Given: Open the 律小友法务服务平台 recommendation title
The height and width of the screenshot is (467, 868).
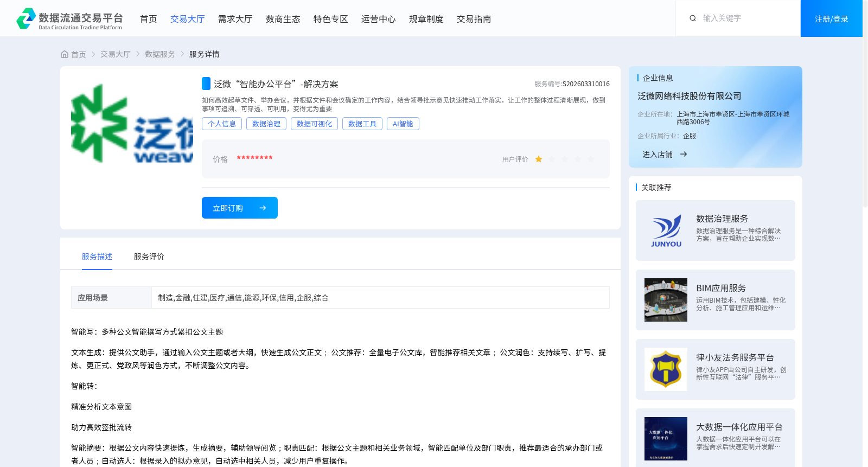Looking at the screenshot, I should [x=735, y=357].
